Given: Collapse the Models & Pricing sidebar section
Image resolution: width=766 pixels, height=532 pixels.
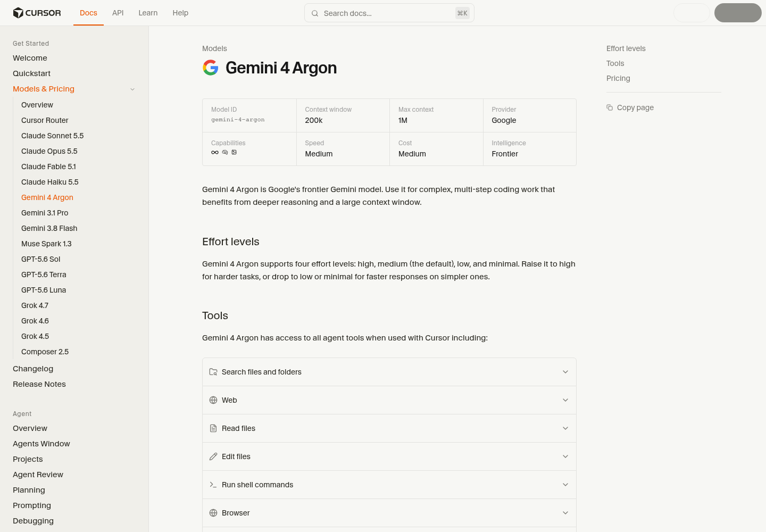Looking at the screenshot, I should (x=132, y=89).
